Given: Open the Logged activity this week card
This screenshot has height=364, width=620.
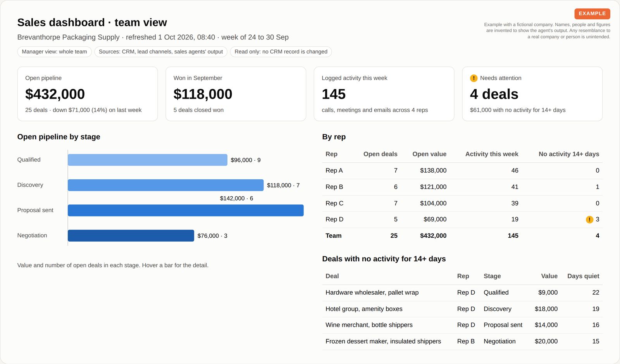Looking at the screenshot, I should 384,94.
